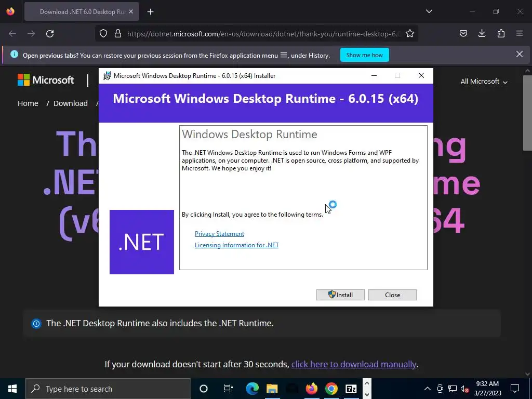The image size is (532, 399).
Task: Open the clock showing 9:32 AM
Action: [x=487, y=389]
